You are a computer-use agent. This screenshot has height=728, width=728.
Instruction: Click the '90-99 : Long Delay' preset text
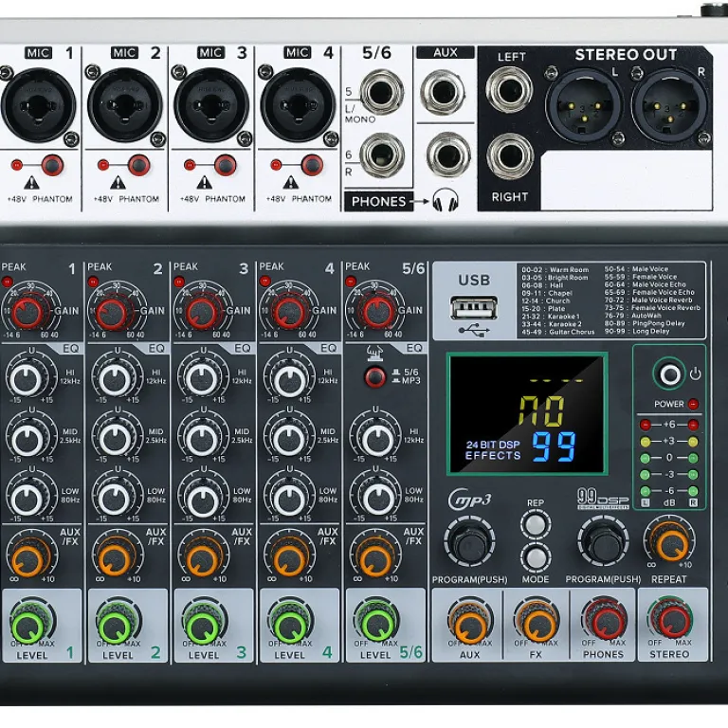tap(637, 331)
